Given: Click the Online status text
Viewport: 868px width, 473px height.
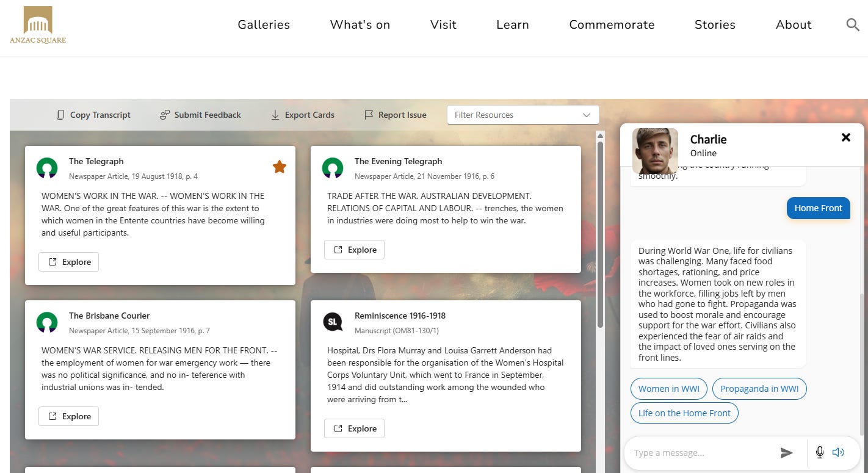Looking at the screenshot, I should coord(703,153).
